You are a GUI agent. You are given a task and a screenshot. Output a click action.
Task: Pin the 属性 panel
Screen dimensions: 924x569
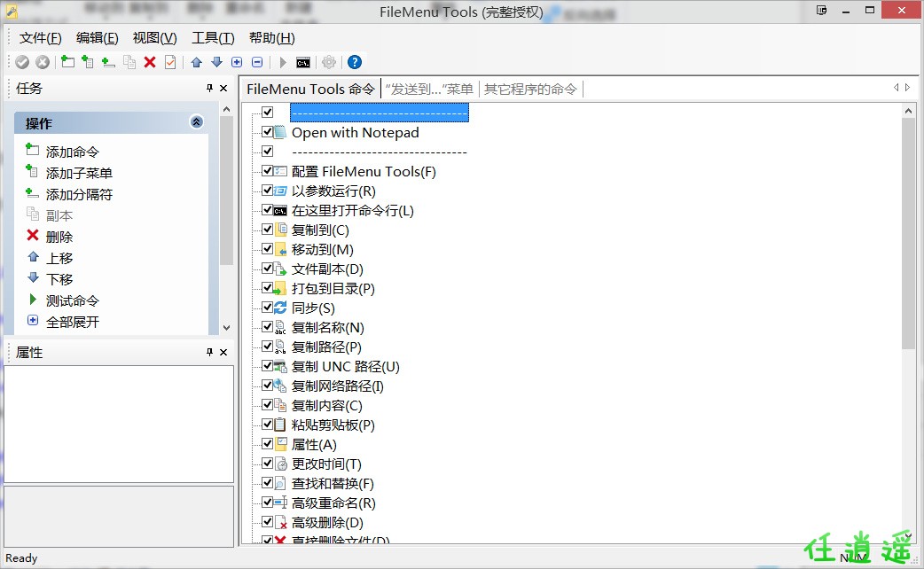click(210, 352)
